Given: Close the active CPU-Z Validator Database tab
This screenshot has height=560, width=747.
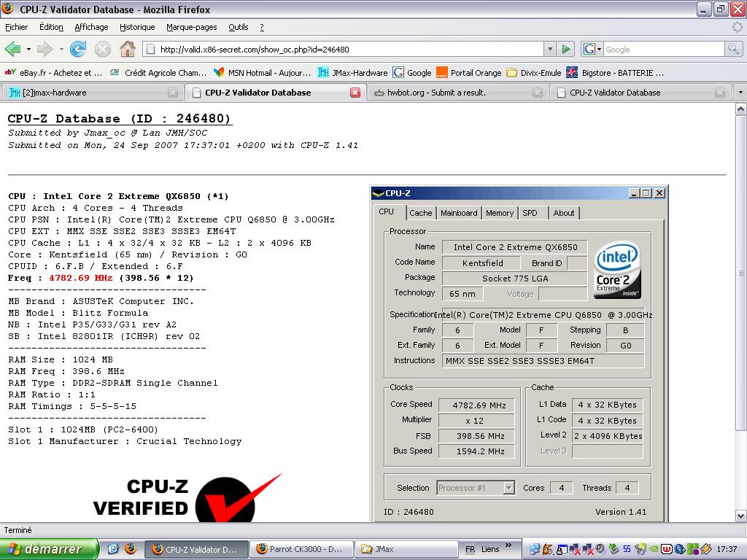Looking at the screenshot, I should [x=355, y=93].
